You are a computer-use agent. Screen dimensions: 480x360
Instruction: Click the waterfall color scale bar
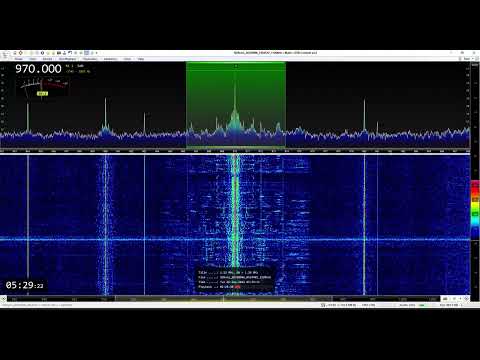(475, 210)
